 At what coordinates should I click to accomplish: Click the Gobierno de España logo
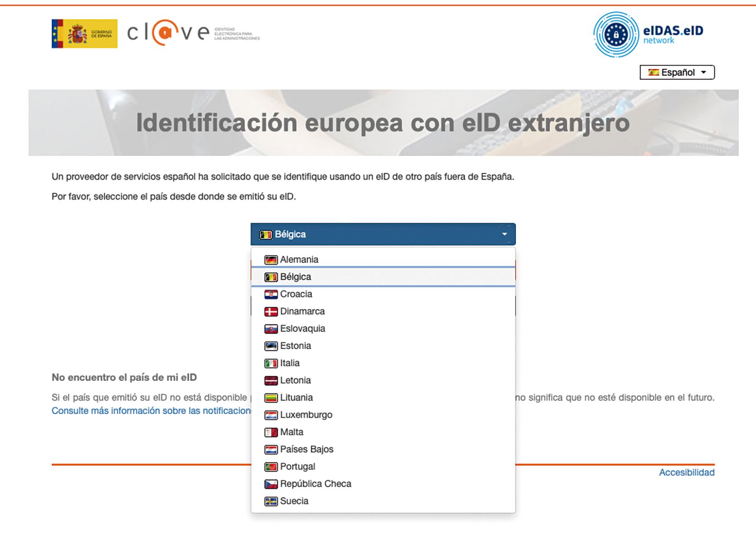pos(84,34)
